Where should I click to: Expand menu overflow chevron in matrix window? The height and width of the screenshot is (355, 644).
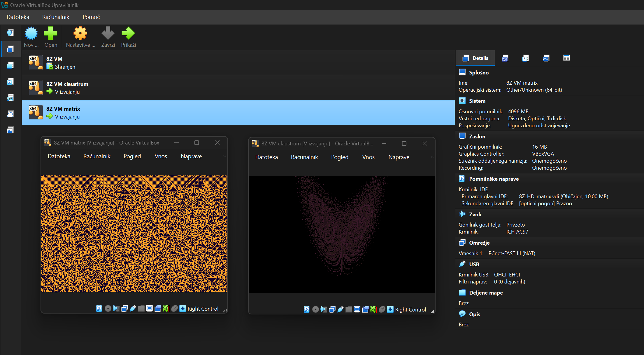click(224, 156)
